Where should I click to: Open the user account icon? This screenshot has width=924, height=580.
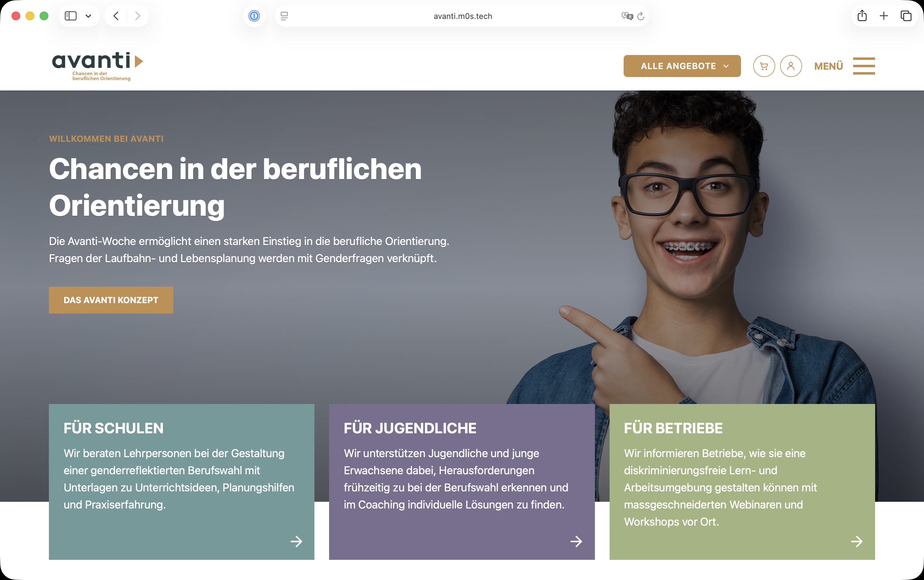click(x=790, y=66)
